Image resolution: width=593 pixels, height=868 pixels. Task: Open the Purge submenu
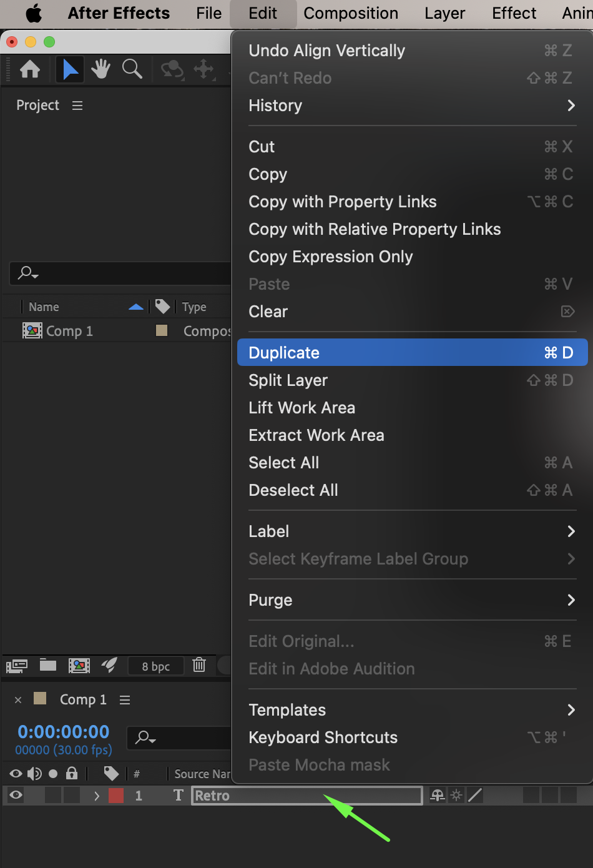click(412, 600)
